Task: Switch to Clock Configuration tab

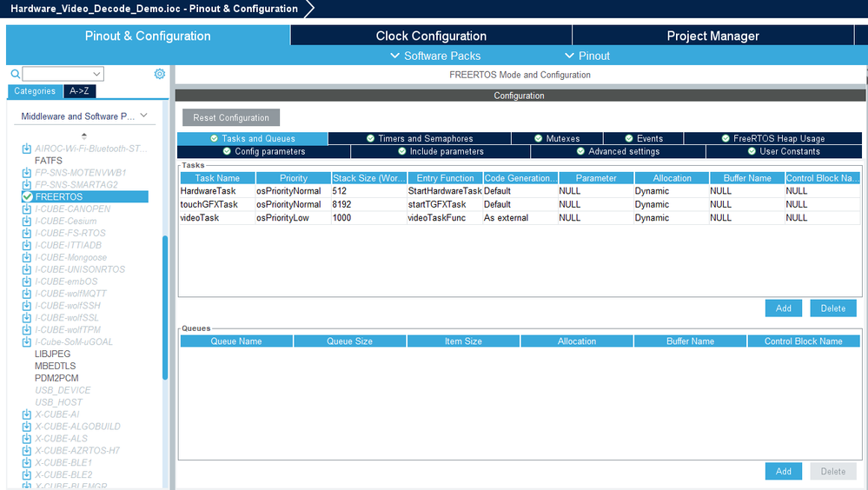Action: coord(431,36)
